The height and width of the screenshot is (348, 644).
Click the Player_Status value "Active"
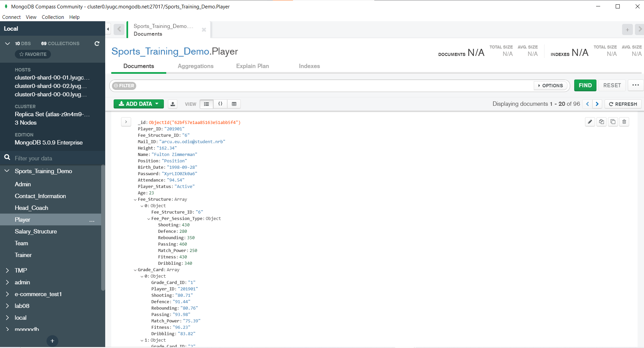tap(185, 187)
